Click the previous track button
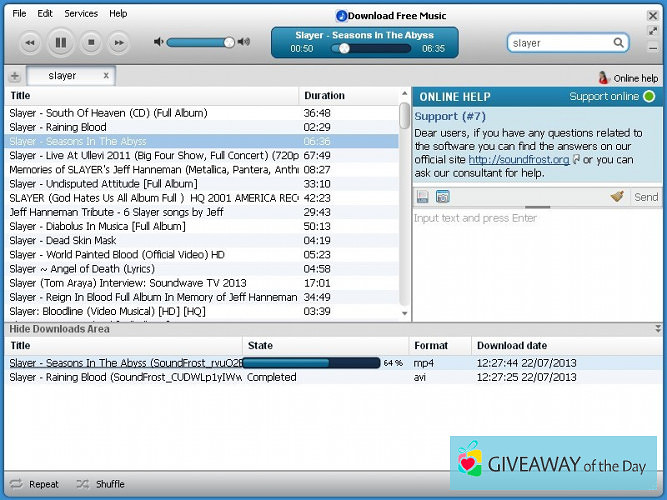The width and height of the screenshot is (667, 500). point(30,42)
